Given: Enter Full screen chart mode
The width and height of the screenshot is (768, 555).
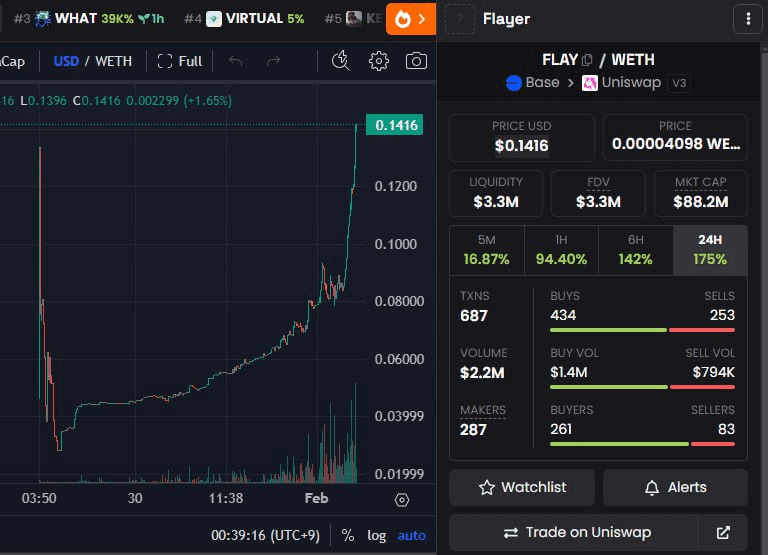Looking at the screenshot, I should point(180,61).
